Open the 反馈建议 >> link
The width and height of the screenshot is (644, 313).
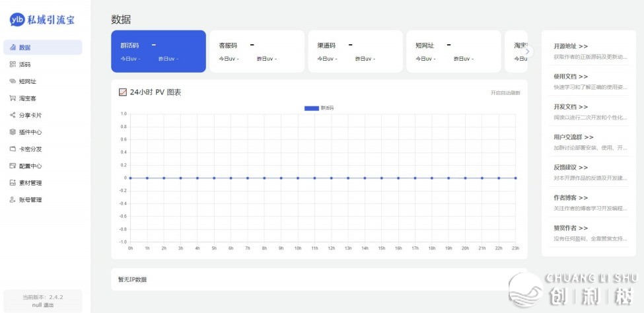click(571, 168)
